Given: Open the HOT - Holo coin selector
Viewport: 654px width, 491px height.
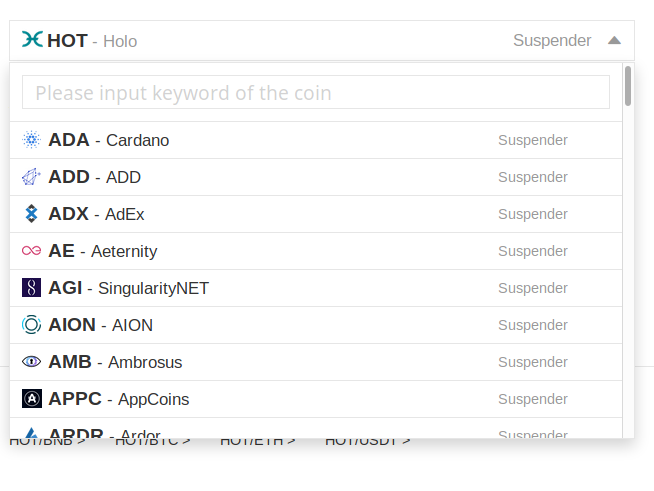Looking at the screenshot, I should (x=322, y=40).
